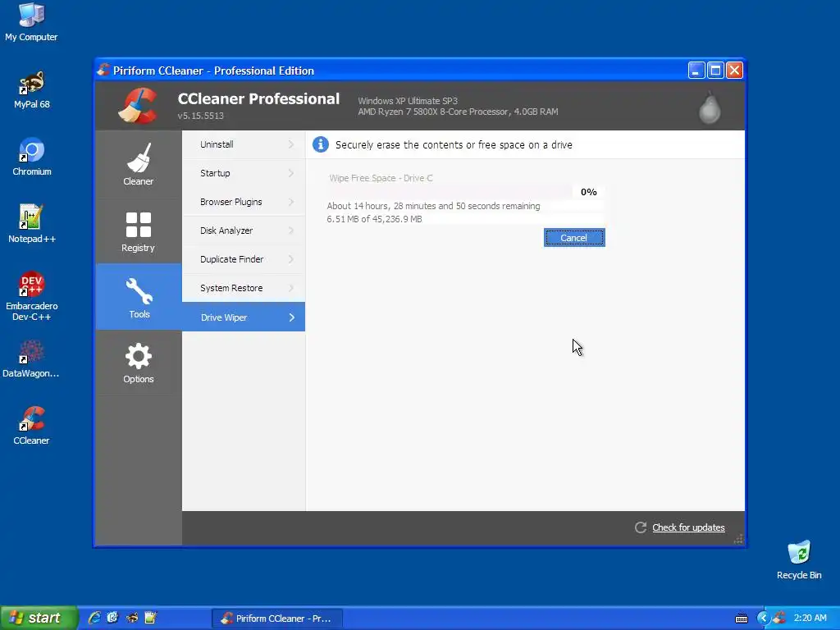This screenshot has width=840, height=630.
Task: Open Startup in Tools menu
Action: click(244, 173)
